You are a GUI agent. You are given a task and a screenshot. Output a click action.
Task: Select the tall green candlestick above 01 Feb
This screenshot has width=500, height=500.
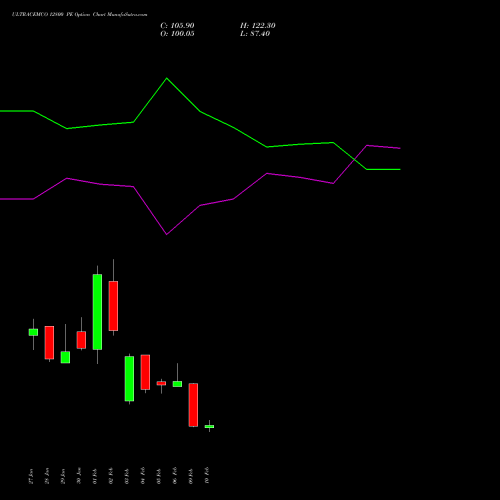(97, 312)
